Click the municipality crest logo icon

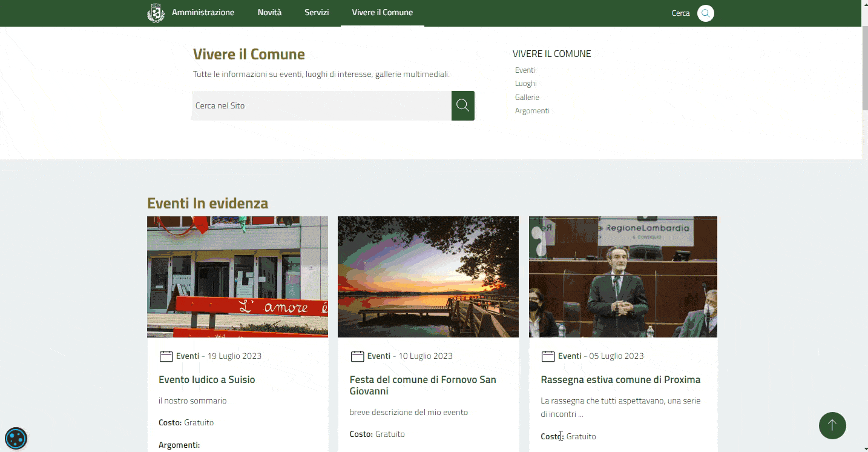(156, 13)
